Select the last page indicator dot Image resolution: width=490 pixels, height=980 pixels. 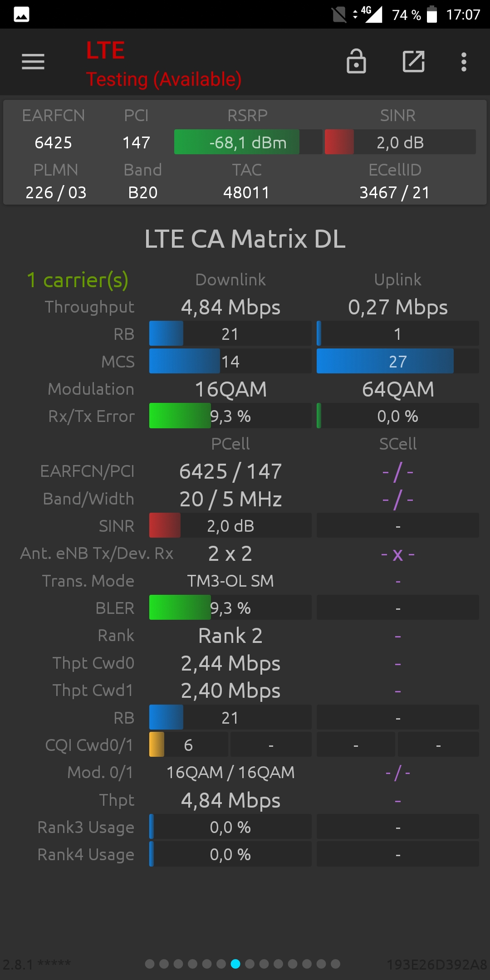click(x=335, y=964)
